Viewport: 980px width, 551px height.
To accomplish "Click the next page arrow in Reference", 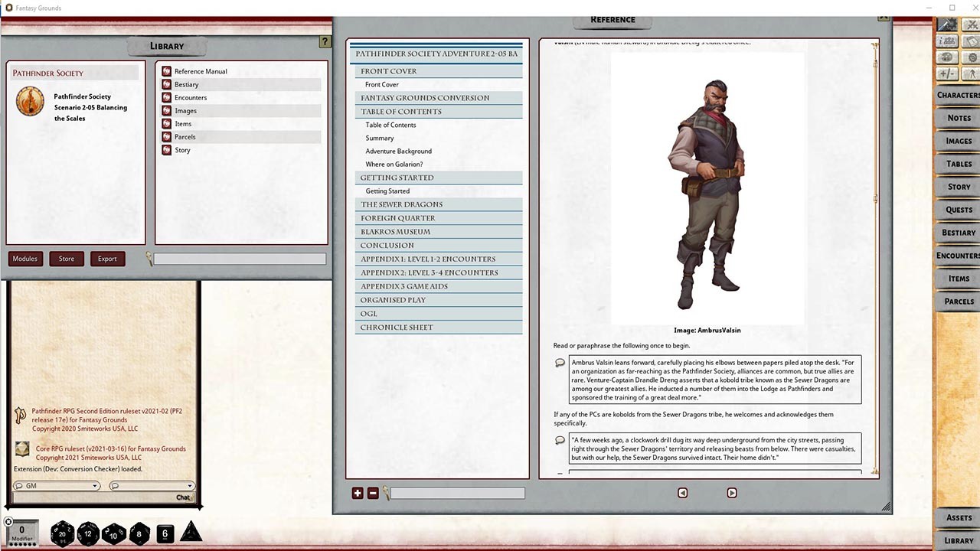I will [x=731, y=493].
